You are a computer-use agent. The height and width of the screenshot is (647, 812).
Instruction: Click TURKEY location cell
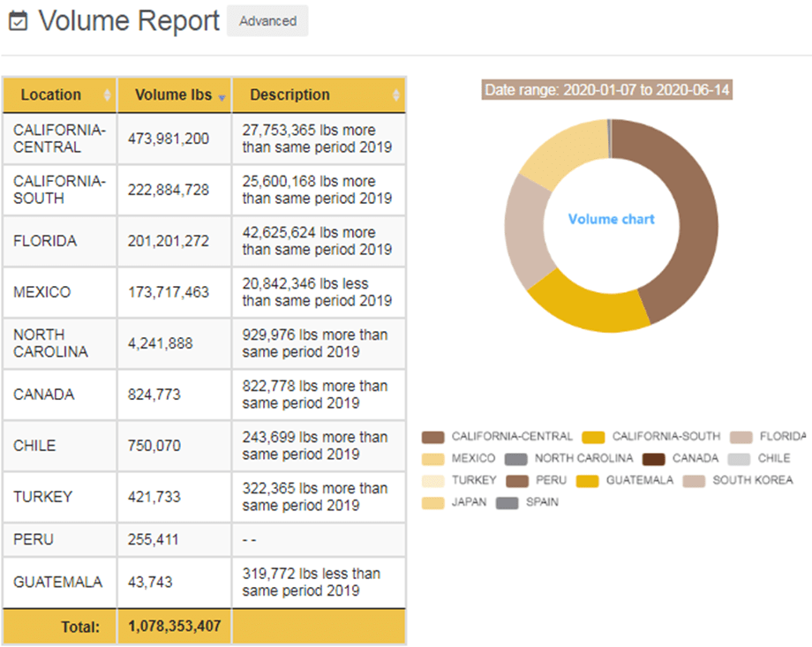point(59,497)
